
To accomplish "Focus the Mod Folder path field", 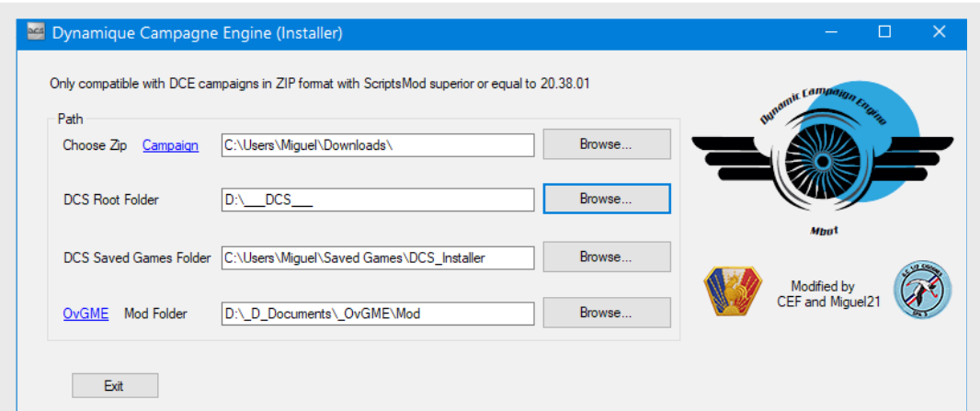I will coord(378,314).
